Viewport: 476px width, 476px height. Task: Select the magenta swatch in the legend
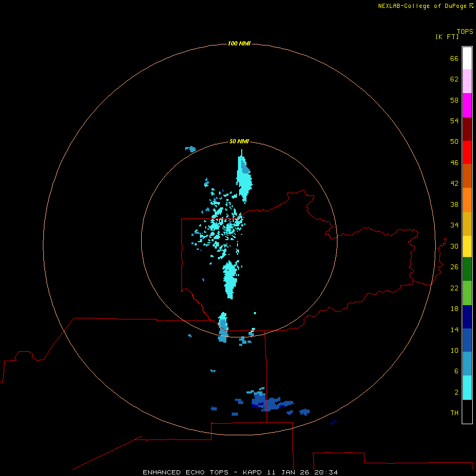[467, 105]
